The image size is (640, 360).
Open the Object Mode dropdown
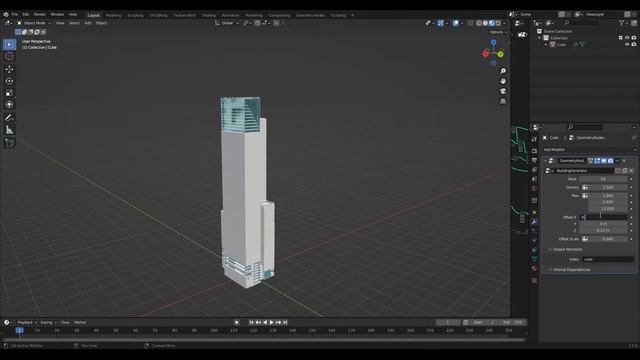tap(34, 23)
